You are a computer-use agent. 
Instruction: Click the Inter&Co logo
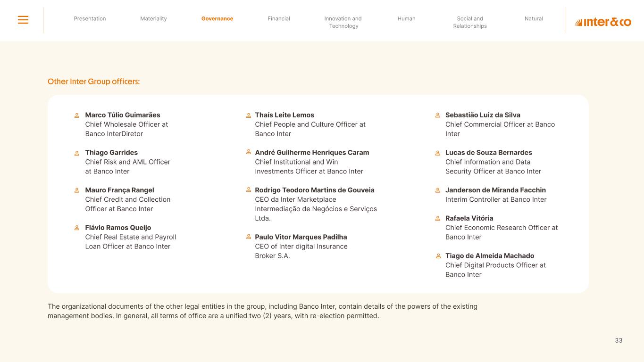(602, 22)
